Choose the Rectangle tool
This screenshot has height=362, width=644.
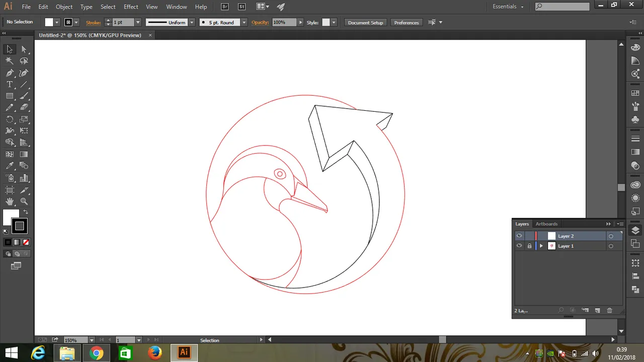pos(10,96)
